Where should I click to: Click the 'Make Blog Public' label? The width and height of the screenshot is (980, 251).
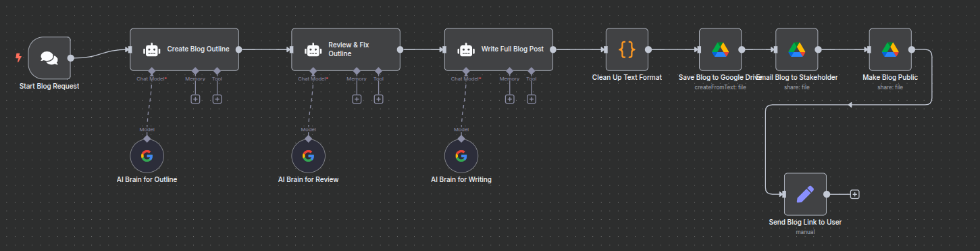click(x=890, y=78)
